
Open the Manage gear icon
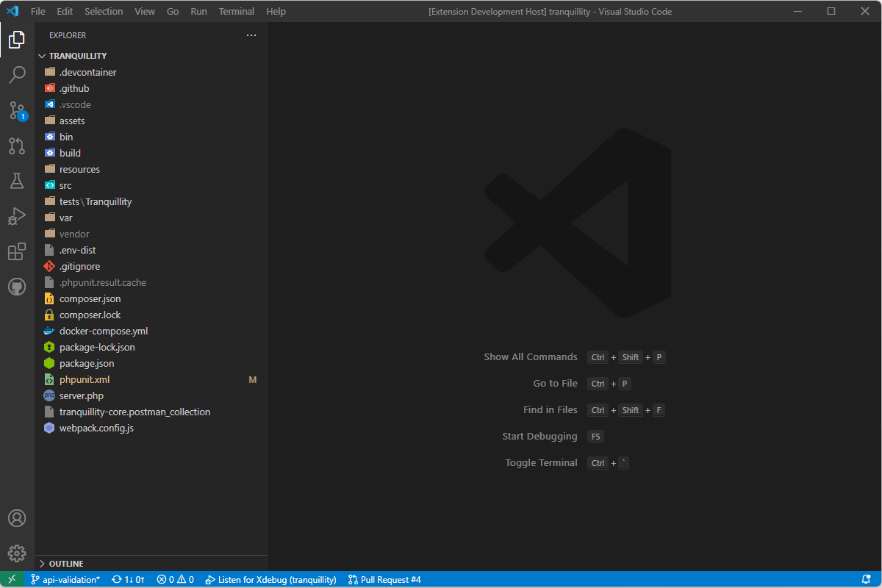tap(17, 553)
